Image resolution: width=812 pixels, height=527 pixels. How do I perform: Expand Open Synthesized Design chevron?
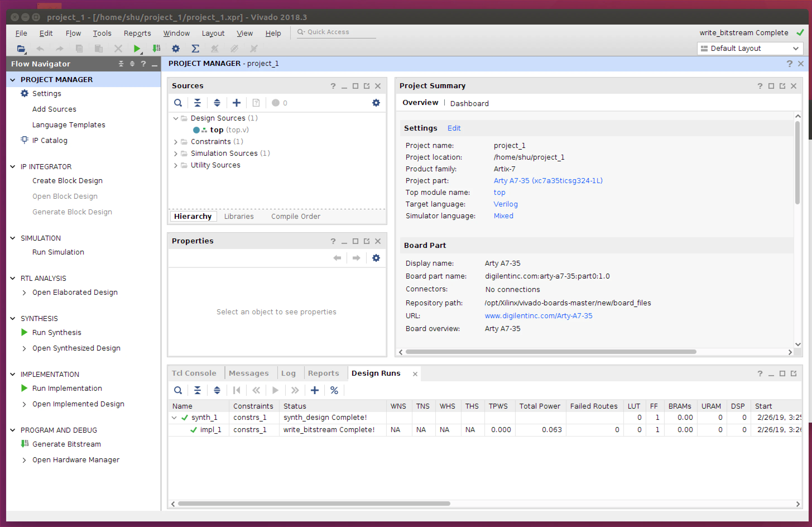(x=24, y=348)
